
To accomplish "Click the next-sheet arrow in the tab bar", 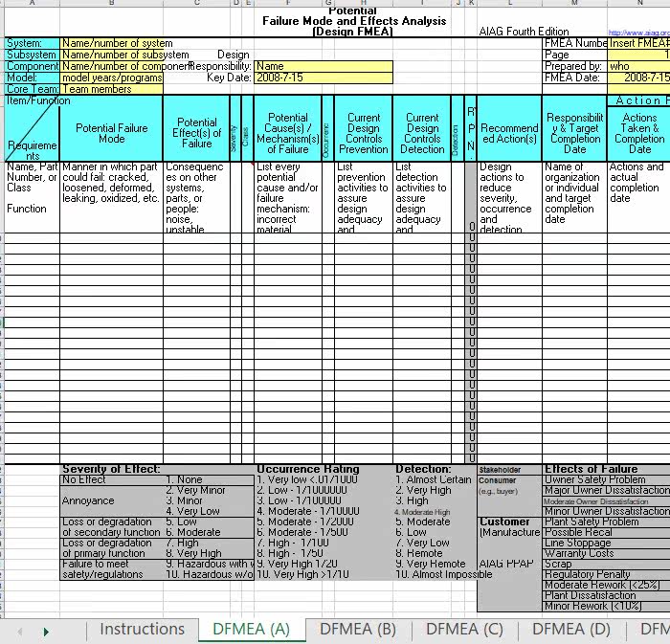I will point(46,632).
